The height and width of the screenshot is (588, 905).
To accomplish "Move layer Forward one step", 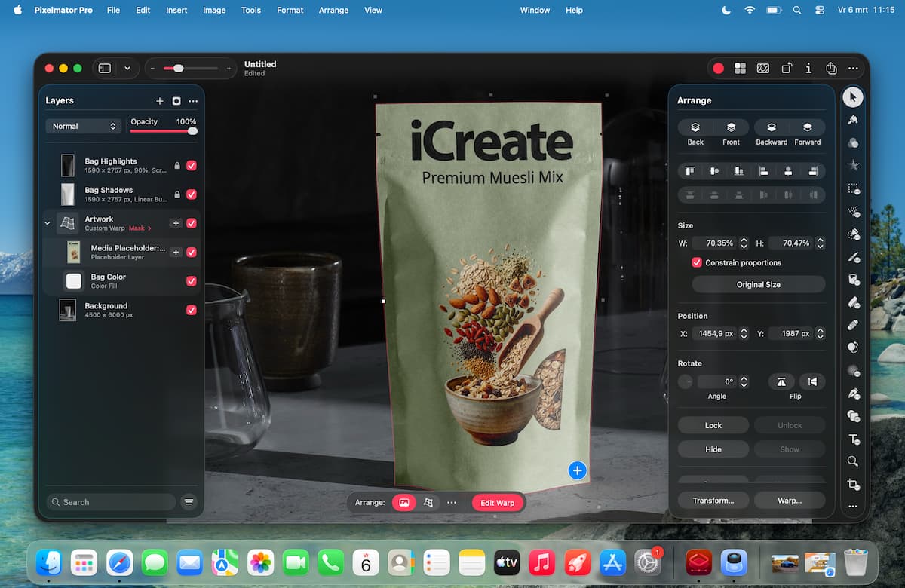I will (x=808, y=128).
